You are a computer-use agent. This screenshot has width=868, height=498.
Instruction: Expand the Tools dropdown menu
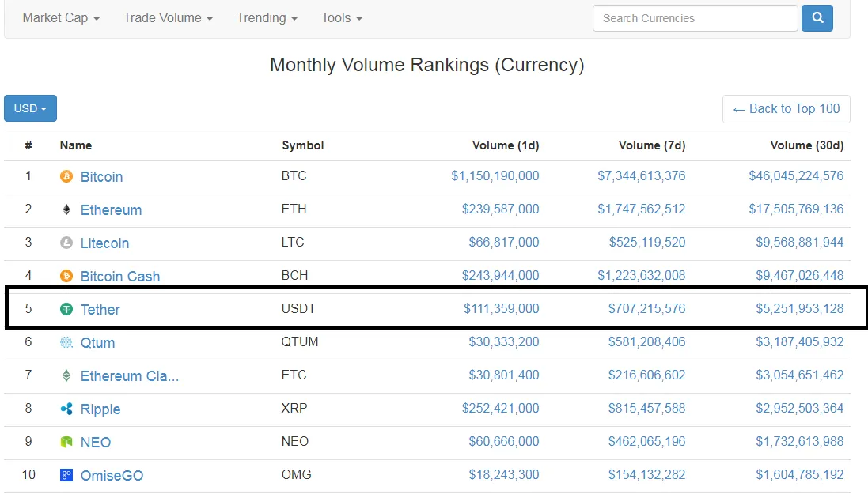(x=342, y=18)
